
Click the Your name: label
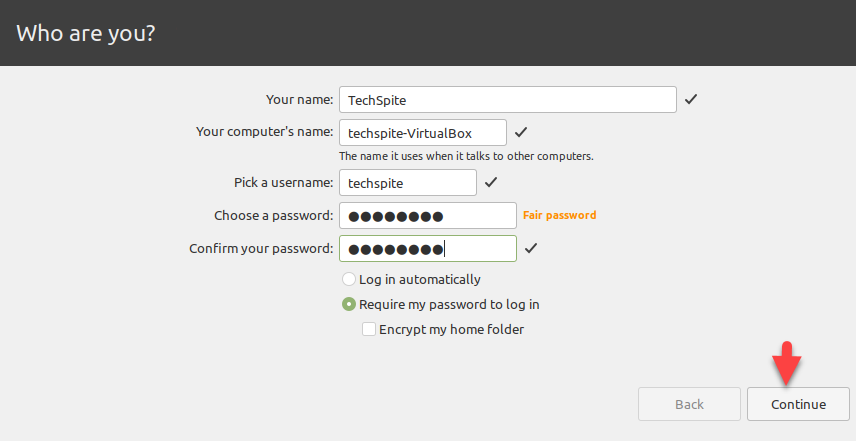tap(298, 100)
